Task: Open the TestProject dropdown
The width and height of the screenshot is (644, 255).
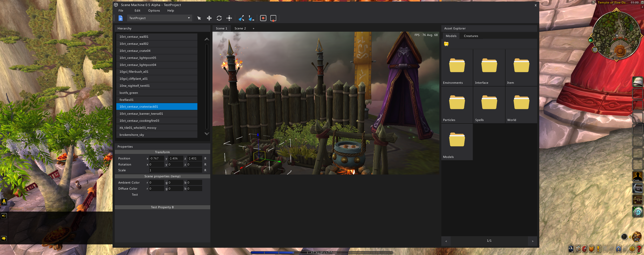Action: [159, 18]
